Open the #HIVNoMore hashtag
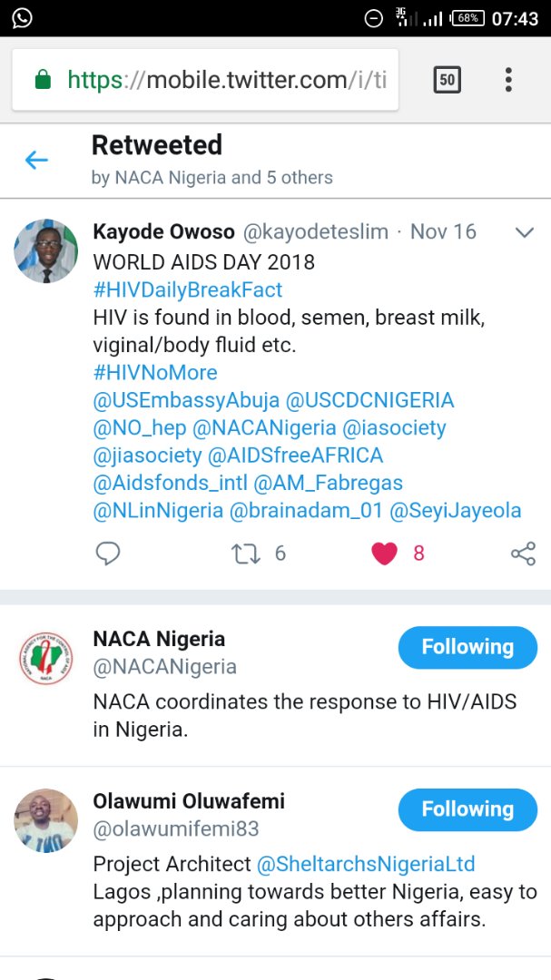Viewport: 551px width, 980px height. (x=155, y=372)
